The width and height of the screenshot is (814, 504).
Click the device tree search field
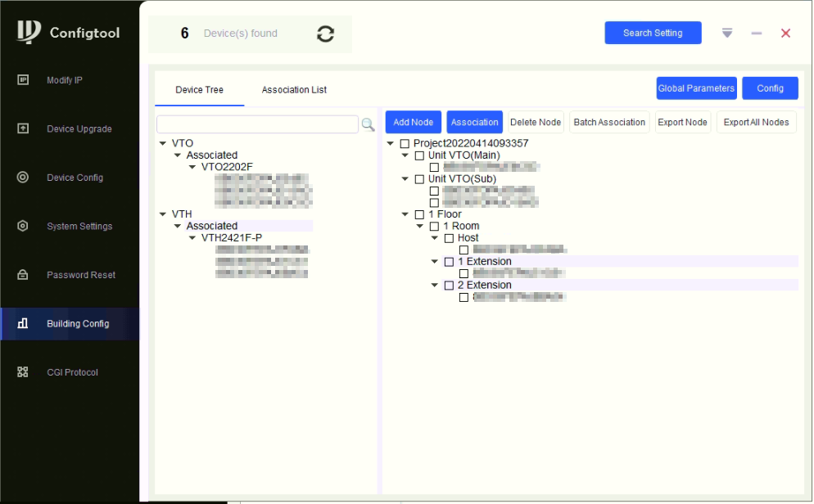[257, 124]
